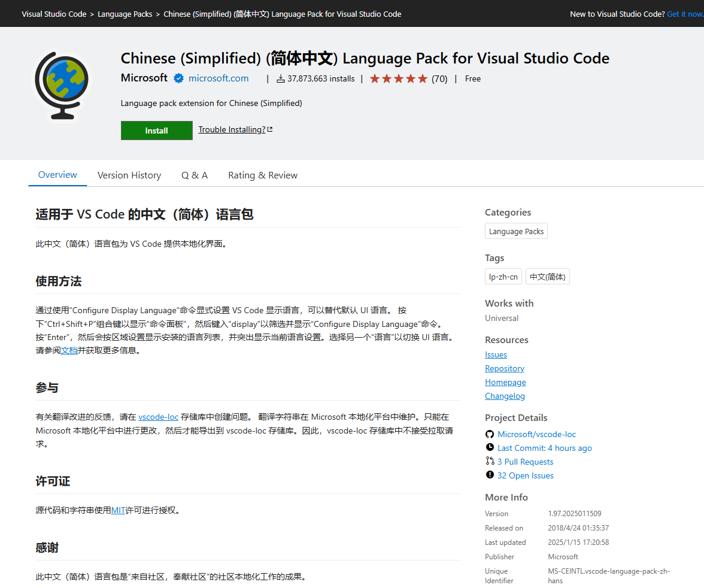
Task: Open the Q & A tab
Action: [x=195, y=175]
